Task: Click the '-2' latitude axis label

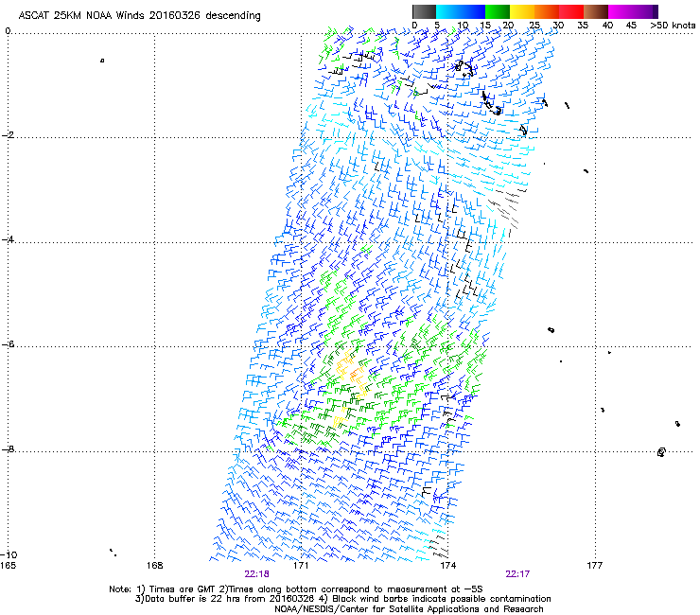Action: pos(9,135)
